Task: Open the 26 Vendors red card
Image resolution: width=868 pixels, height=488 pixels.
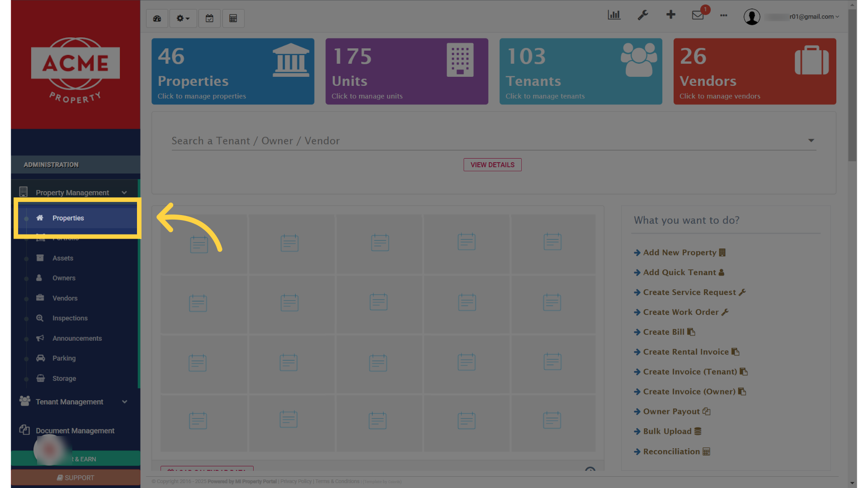Action: tap(754, 71)
